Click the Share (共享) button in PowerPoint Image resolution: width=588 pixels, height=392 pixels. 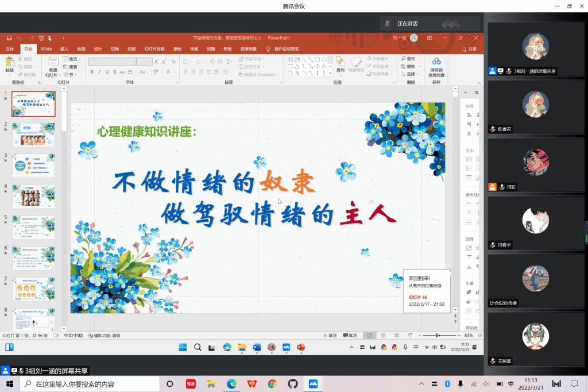point(469,49)
